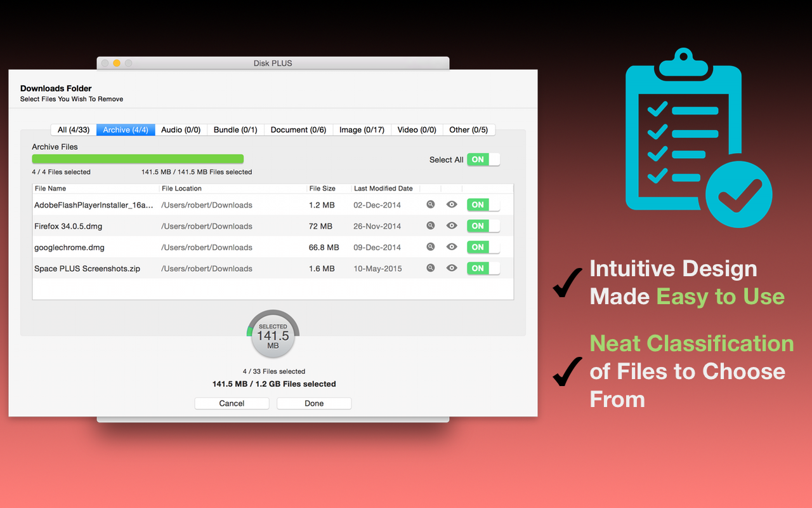Open the Audio (0/0) tab

click(x=181, y=130)
